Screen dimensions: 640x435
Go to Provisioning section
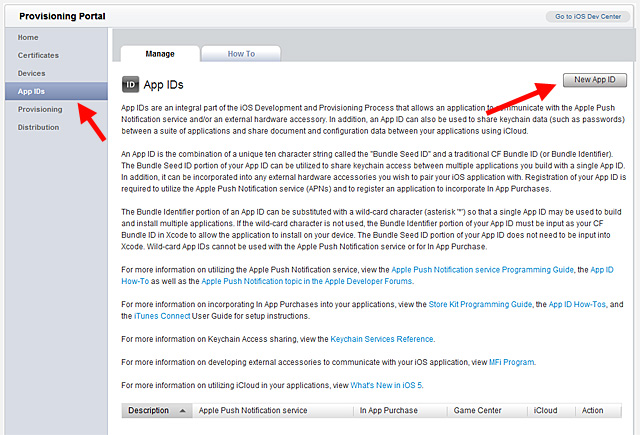40,109
